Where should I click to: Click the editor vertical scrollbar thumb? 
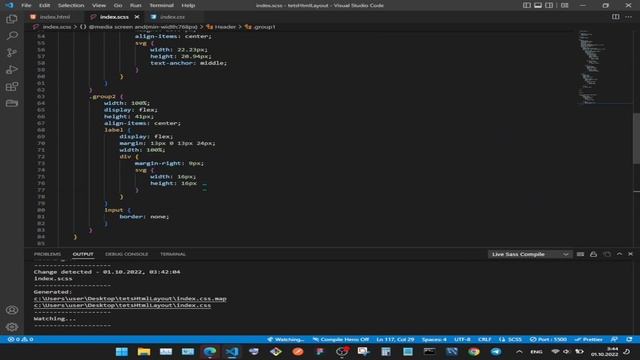tap(636, 138)
